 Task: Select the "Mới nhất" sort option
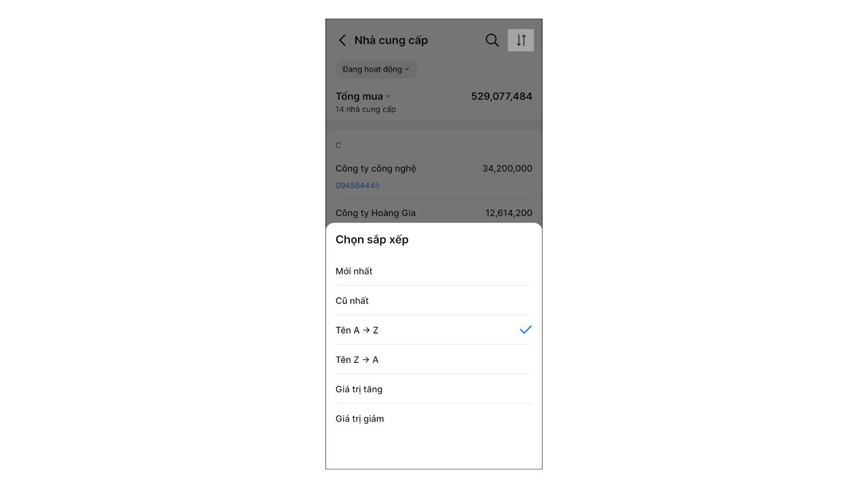point(354,271)
